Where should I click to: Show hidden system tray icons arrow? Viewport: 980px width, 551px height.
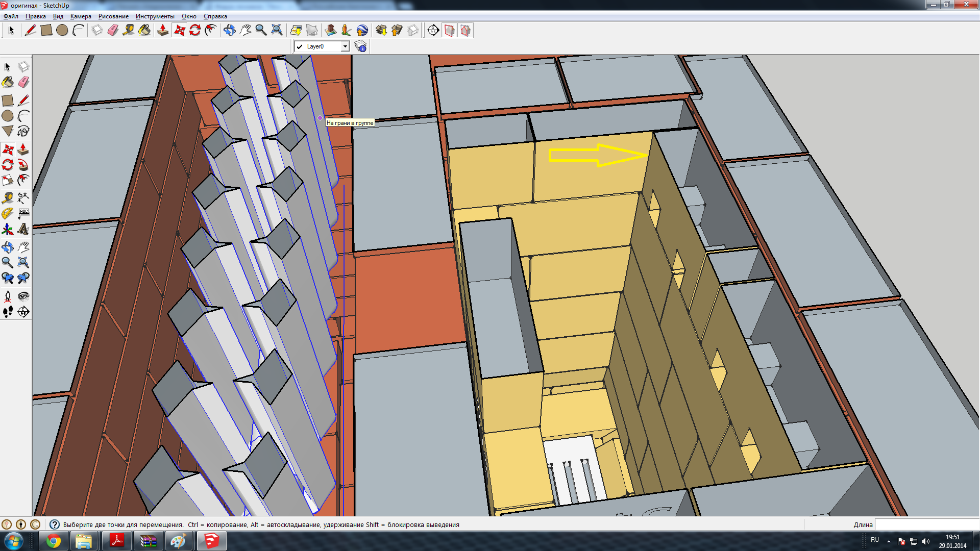pos(889,541)
